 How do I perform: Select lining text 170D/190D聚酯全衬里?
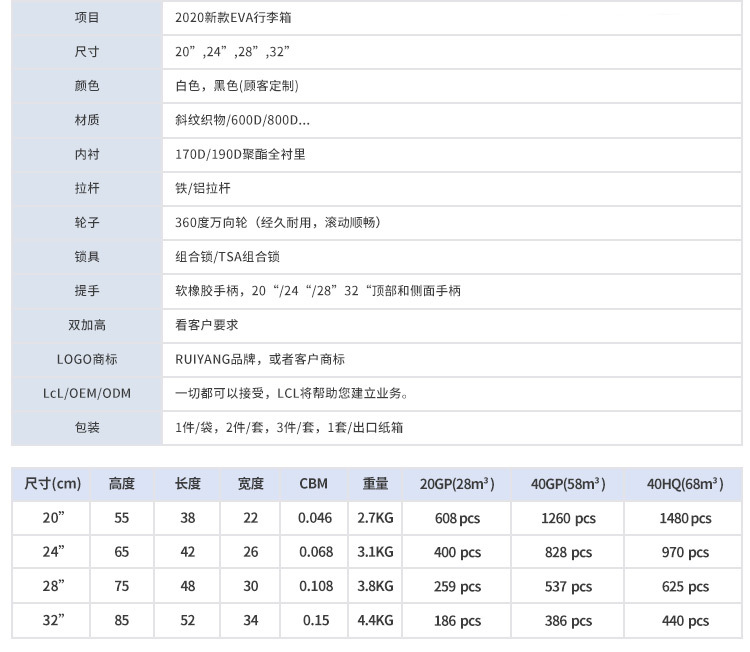pos(240,155)
